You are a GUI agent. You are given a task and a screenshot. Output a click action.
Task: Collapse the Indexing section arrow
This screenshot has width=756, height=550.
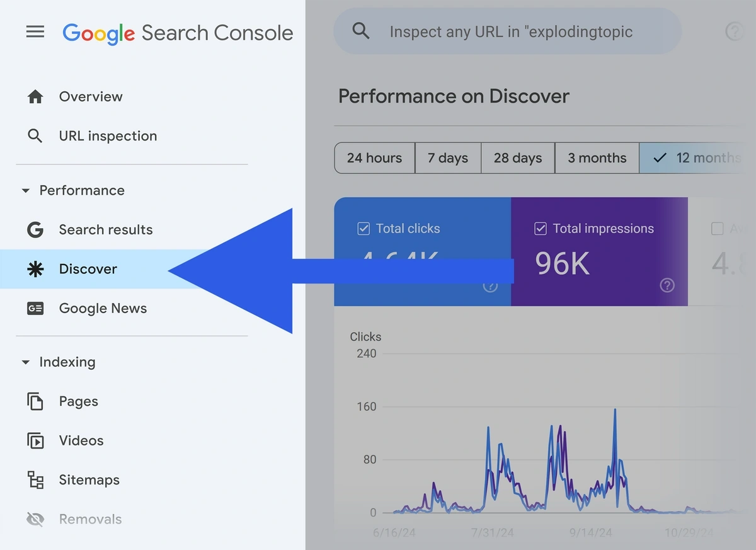point(25,362)
